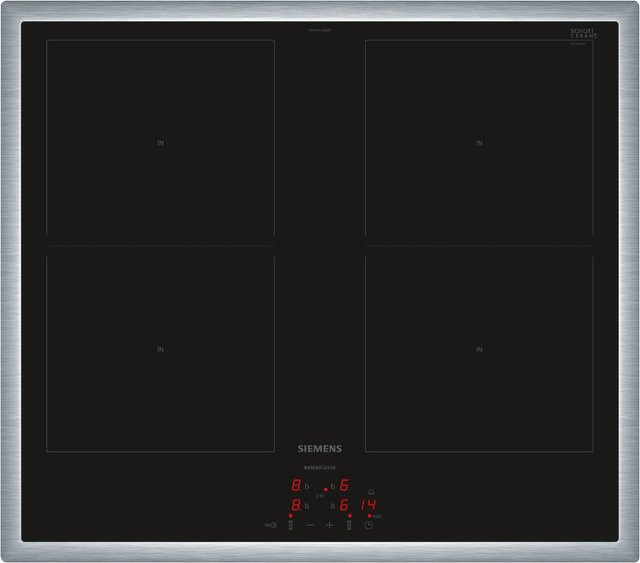Tap the boost 'b' beside front right display
Viewport: 640px width, 563px height.
coord(333,506)
